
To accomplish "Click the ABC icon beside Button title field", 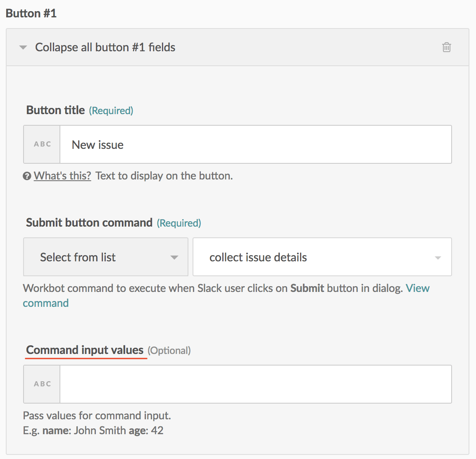I will point(42,144).
